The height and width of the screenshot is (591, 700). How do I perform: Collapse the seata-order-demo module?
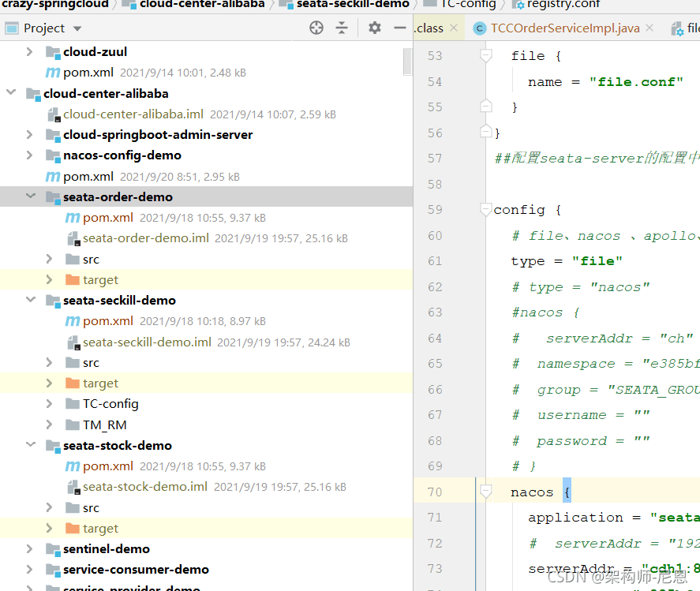(30, 196)
